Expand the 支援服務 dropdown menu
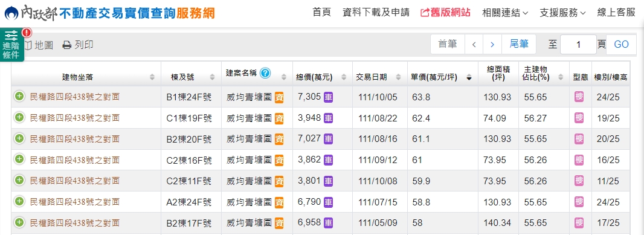The height and width of the screenshot is (235, 644). tap(562, 13)
